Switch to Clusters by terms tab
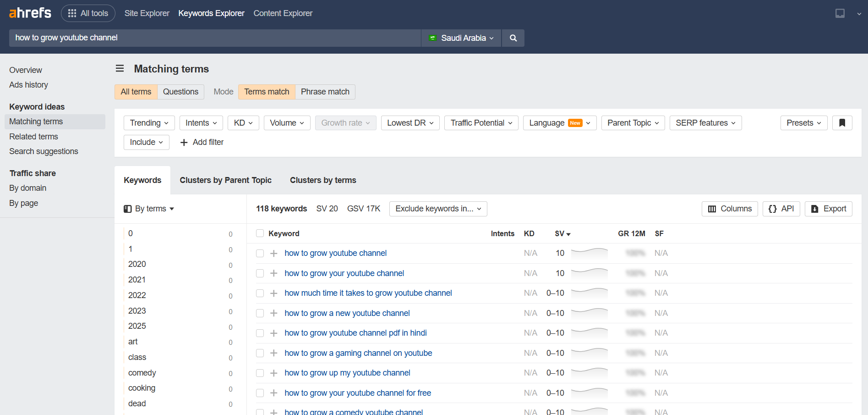This screenshot has height=415, width=868. point(323,180)
